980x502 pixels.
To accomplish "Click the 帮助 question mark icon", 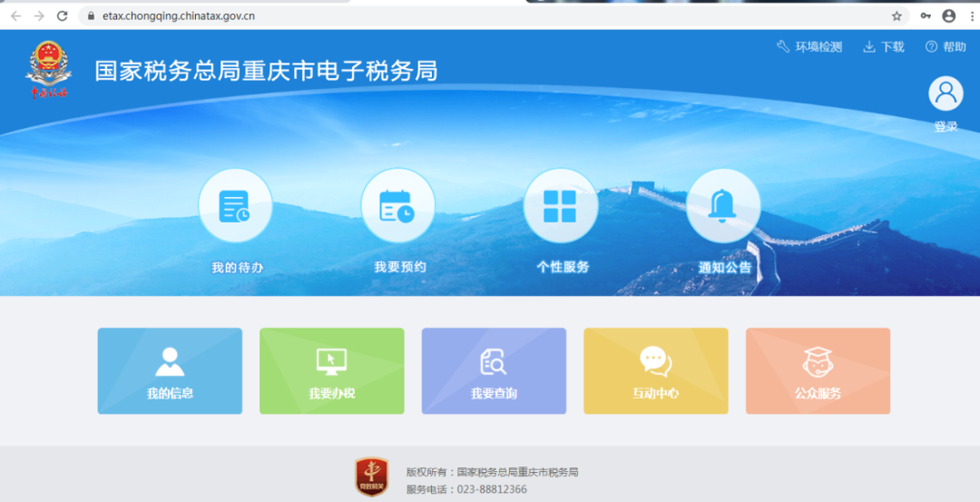I will (x=931, y=47).
